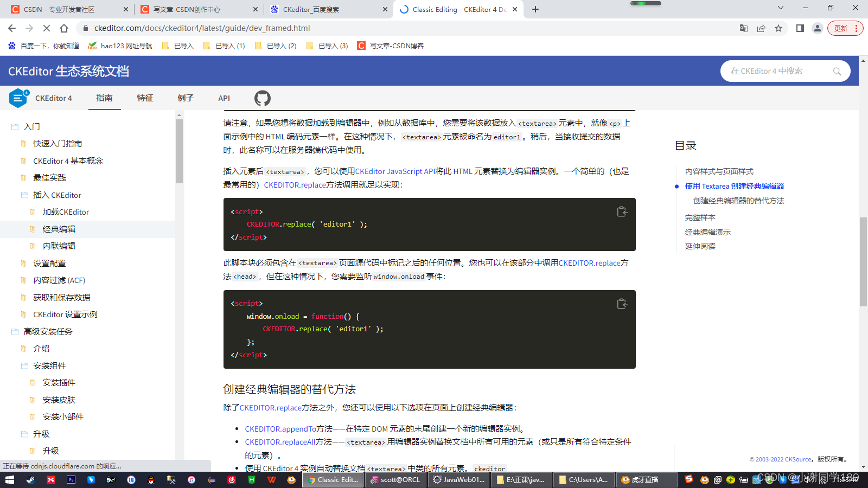Click the blue CKEditor hamburger logo icon
Viewport: 868px width, 488px height.
pyautogui.click(x=18, y=98)
